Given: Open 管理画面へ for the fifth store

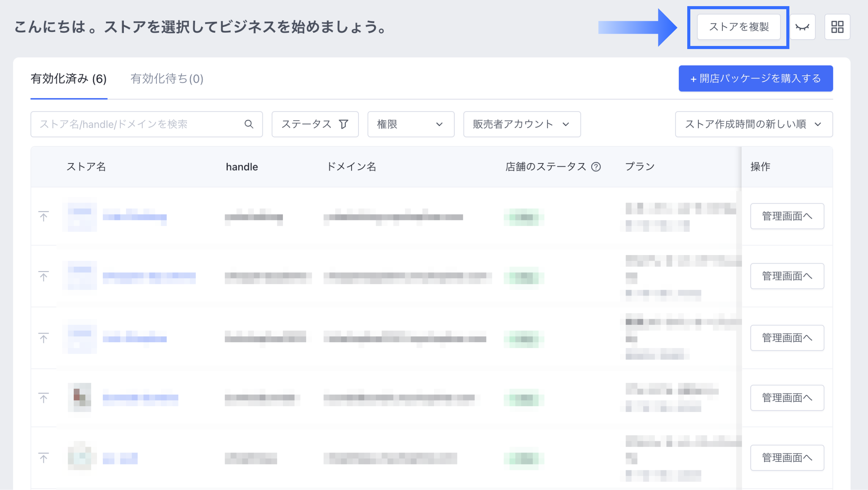Looking at the screenshot, I should (787, 458).
